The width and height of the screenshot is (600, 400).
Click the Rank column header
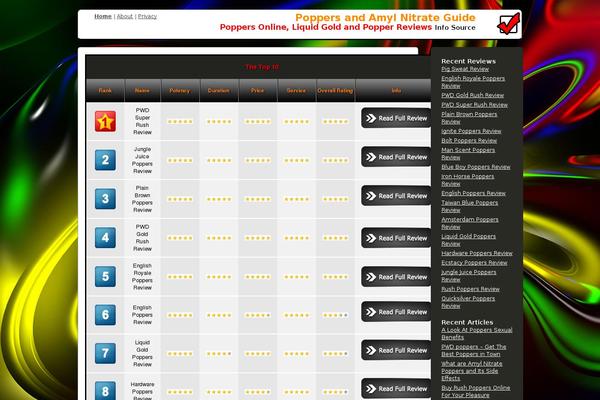pyautogui.click(x=105, y=91)
